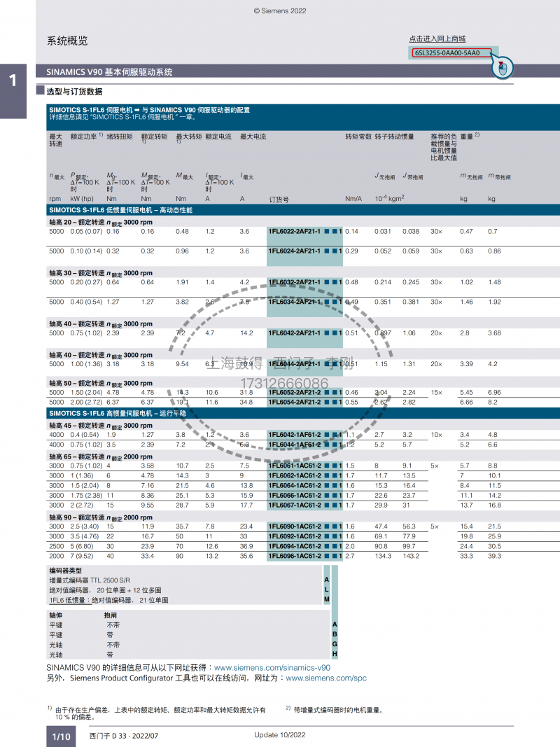This screenshot has height=747, width=560.
Task: Select order number 1FL6090-1AC61-2
Action: click(295, 526)
